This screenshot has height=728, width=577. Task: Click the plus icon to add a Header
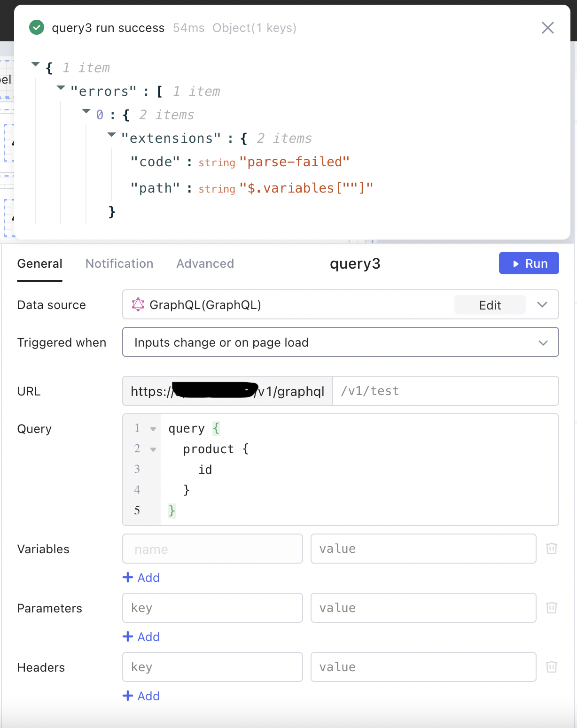coord(128,696)
